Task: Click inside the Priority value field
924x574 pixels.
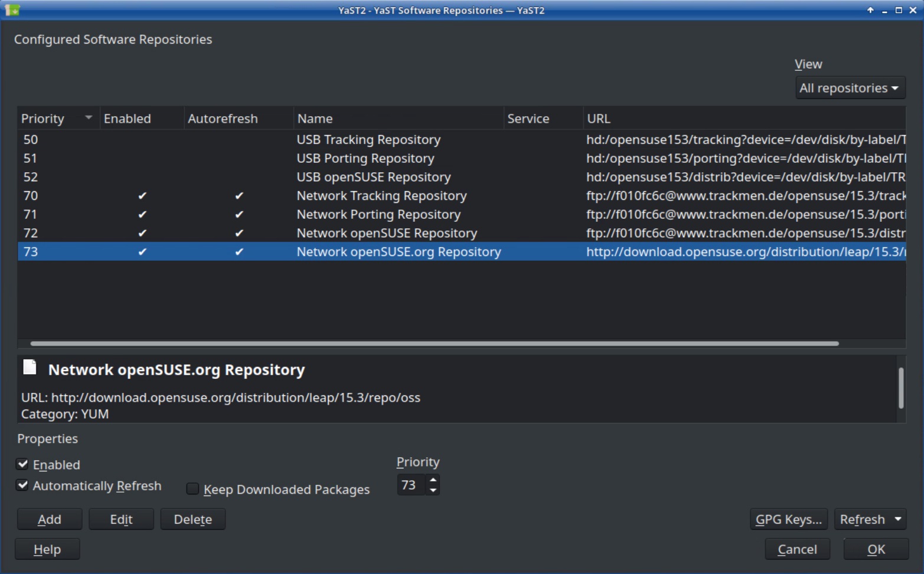Action: pos(412,484)
